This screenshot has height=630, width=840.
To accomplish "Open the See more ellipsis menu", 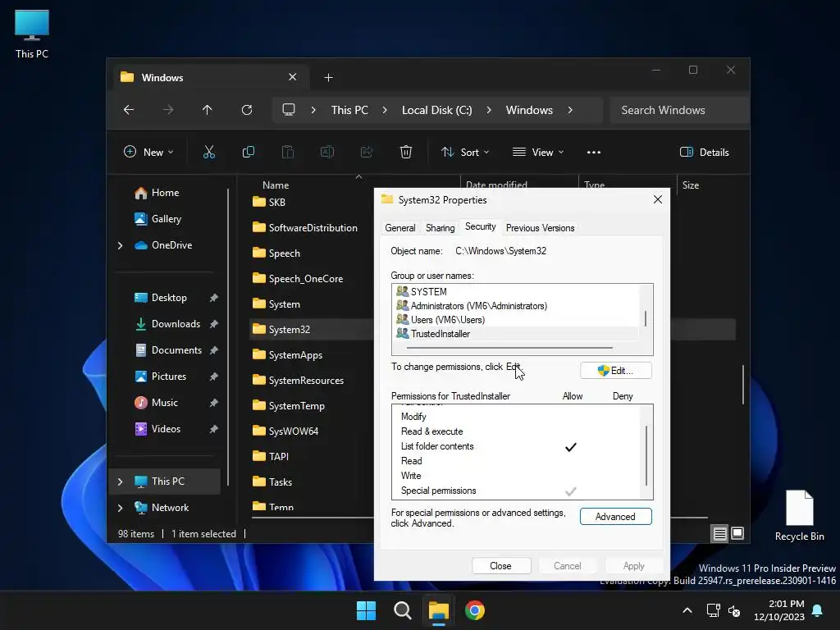I will (594, 152).
